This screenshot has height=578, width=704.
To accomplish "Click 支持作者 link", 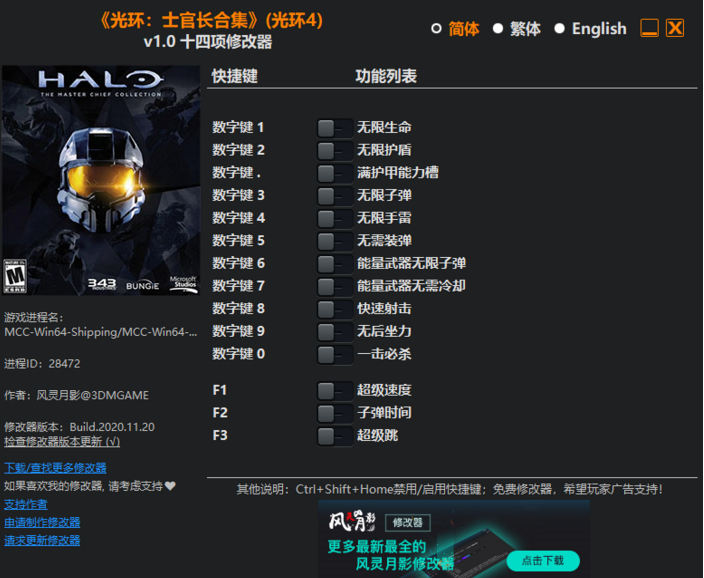I will coord(26,504).
